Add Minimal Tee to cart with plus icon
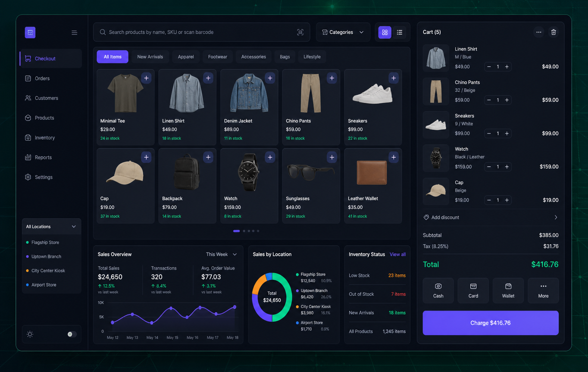 tap(146, 78)
